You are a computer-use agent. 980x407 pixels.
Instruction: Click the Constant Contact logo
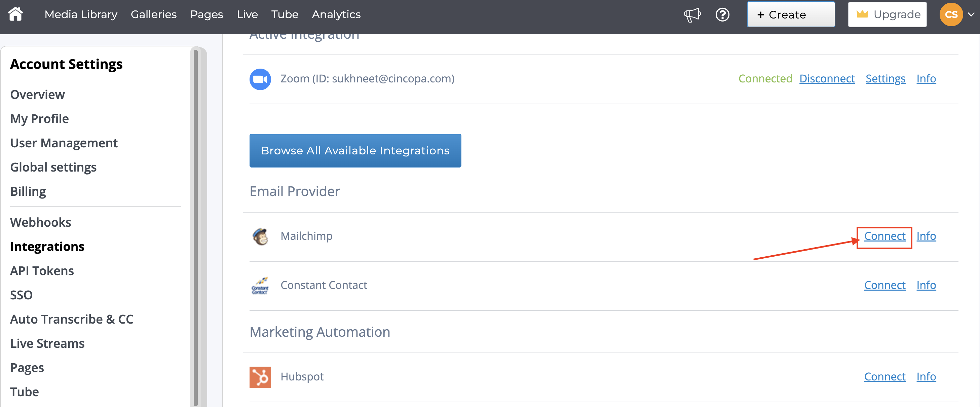260,285
